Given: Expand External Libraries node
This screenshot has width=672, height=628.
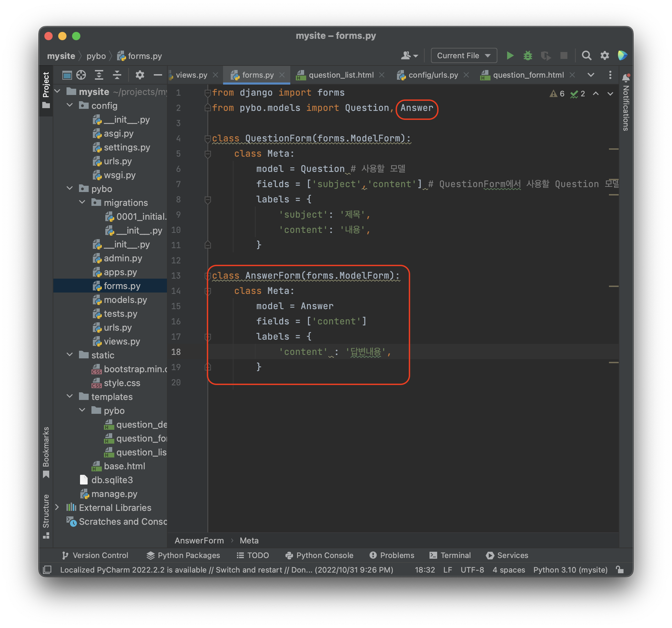Looking at the screenshot, I should coord(58,507).
